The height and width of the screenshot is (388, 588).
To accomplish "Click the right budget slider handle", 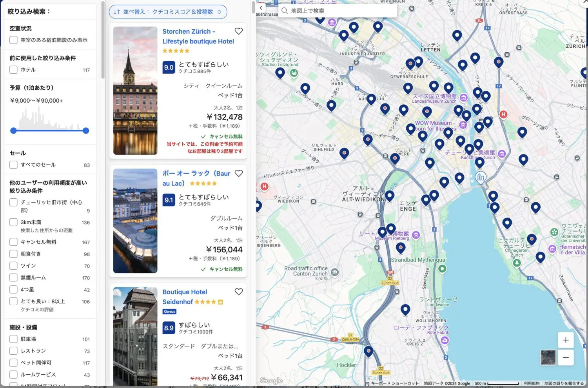I will pos(86,131).
